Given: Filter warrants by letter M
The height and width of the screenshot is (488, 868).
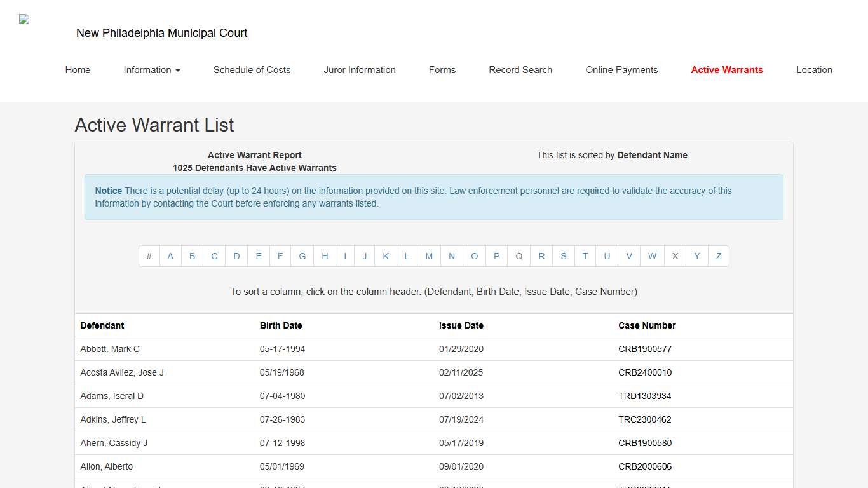Looking at the screenshot, I should (429, 256).
